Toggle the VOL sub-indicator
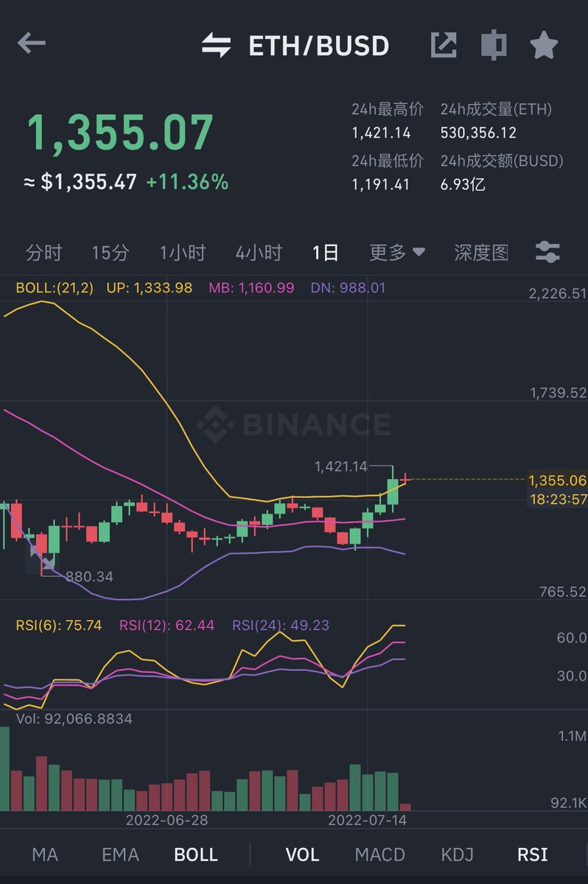The height and width of the screenshot is (884, 588). [302, 855]
